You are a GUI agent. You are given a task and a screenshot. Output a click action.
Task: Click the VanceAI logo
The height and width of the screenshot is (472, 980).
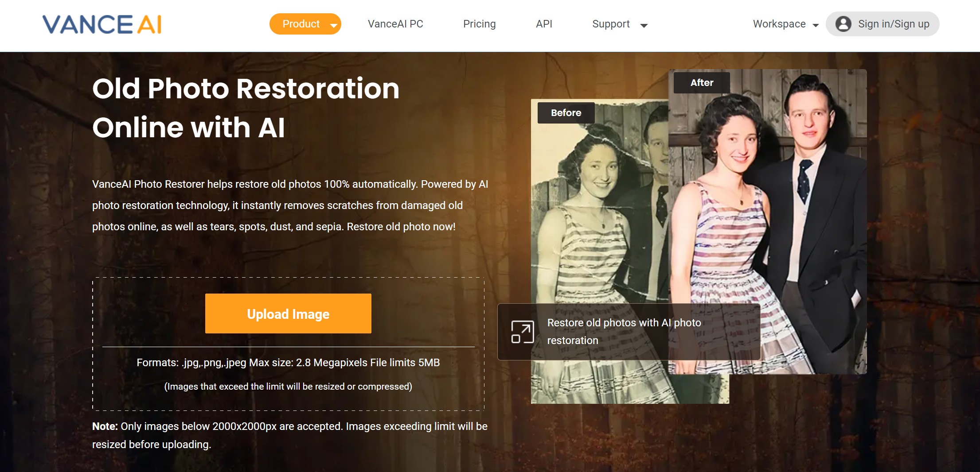(102, 24)
